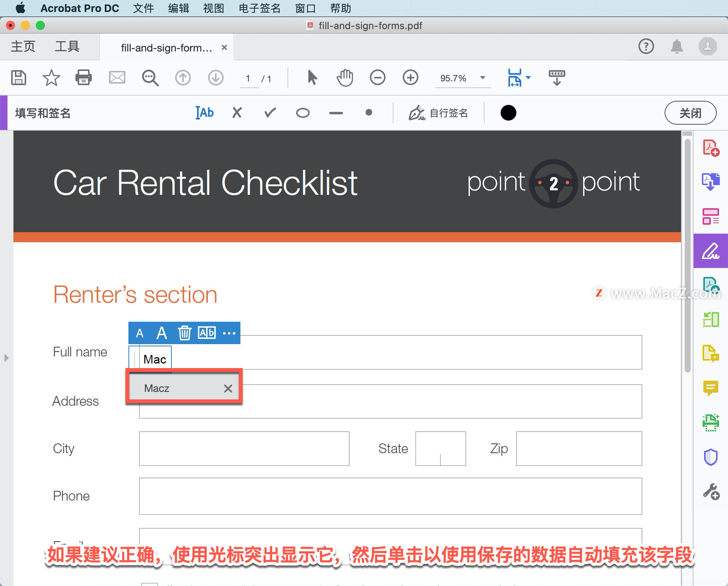728x586 pixels.
Task: Open the Protect shield sidebar tool
Action: click(x=711, y=457)
